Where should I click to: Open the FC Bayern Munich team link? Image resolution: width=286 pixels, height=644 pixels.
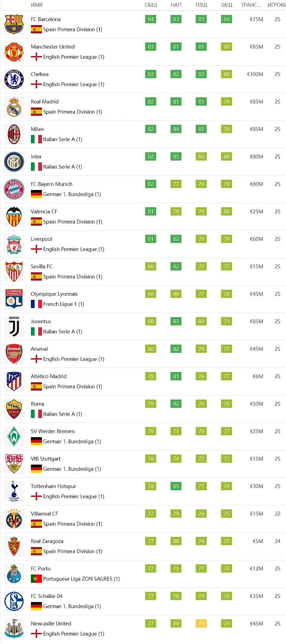[52, 184]
